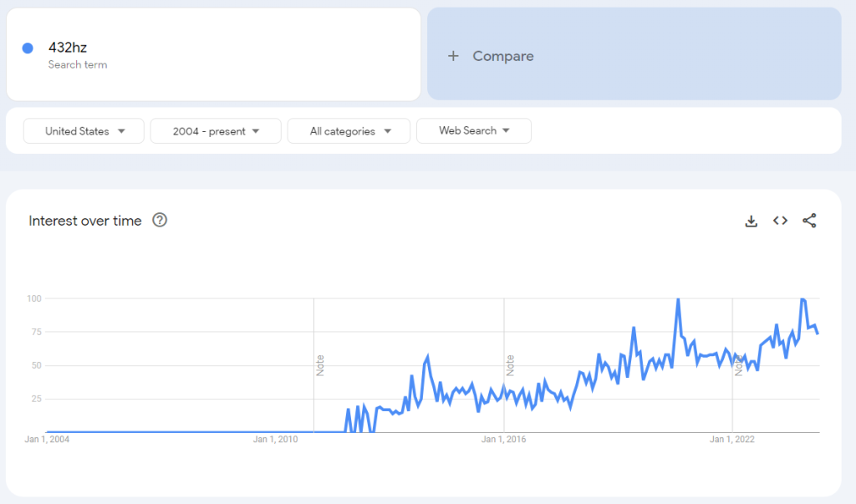The width and height of the screenshot is (856, 504).
Task: Open the help icon beside Interest over time
Action: click(160, 221)
